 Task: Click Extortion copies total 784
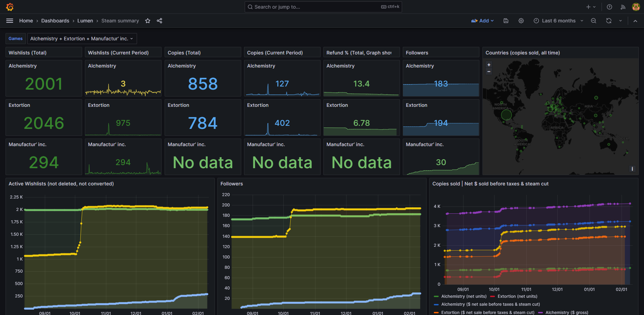coord(203,123)
